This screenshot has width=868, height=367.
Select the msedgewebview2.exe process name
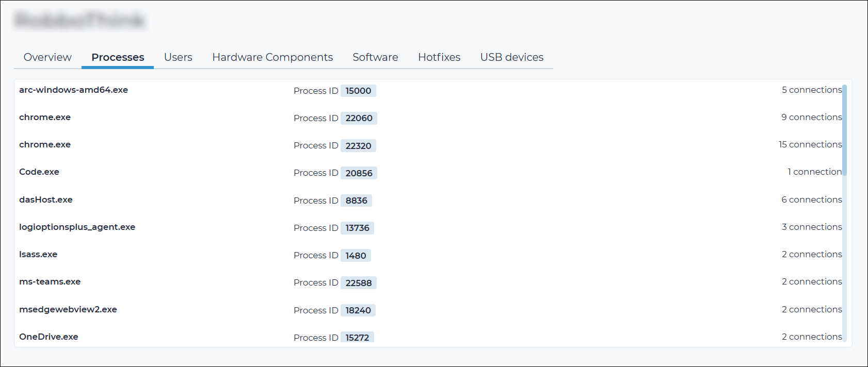68,309
